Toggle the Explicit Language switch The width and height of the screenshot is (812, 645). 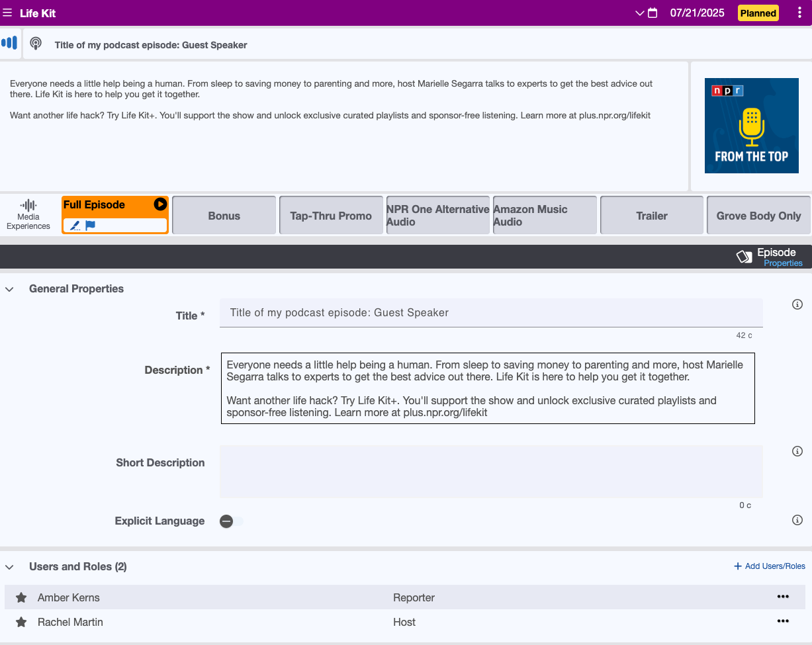pyautogui.click(x=231, y=521)
